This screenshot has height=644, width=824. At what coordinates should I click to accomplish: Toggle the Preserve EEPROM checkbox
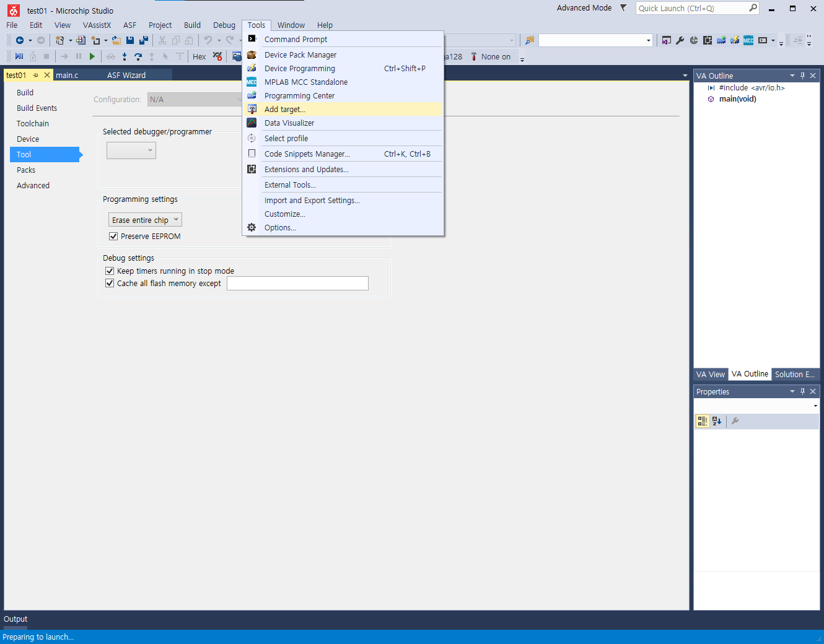click(113, 236)
